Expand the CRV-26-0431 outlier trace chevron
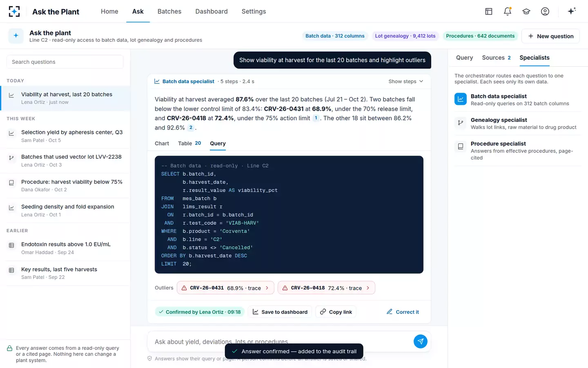Image resolution: width=588 pixels, height=368 pixels. pos(267,288)
